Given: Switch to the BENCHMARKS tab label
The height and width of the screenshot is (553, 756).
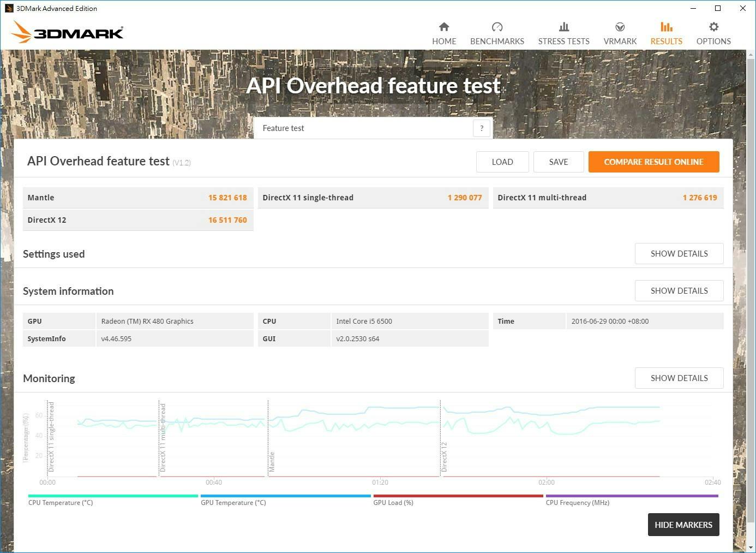Looking at the screenshot, I should [x=497, y=41].
